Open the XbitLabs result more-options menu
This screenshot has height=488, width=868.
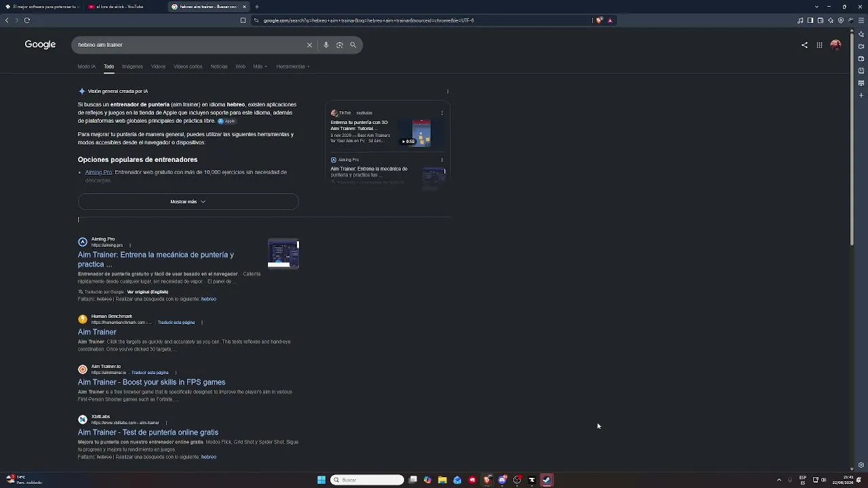click(x=166, y=423)
